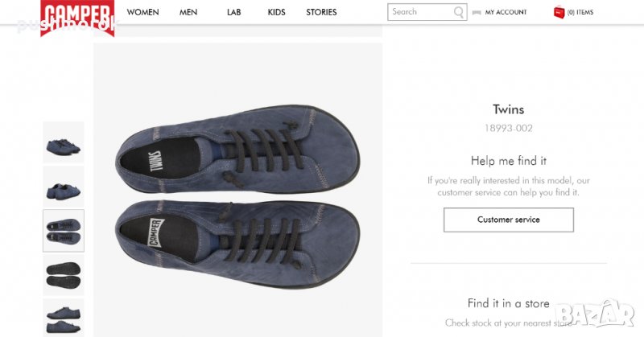Open the Kids menu

pos(276,13)
